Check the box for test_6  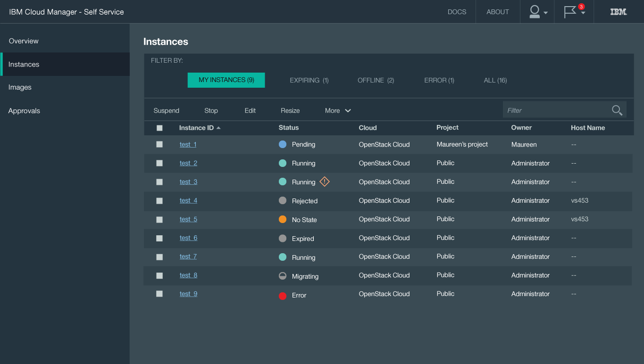pos(159,238)
